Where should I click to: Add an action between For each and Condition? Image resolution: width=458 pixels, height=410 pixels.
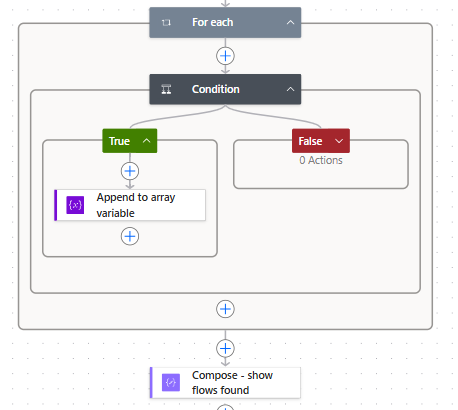point(225,56)
